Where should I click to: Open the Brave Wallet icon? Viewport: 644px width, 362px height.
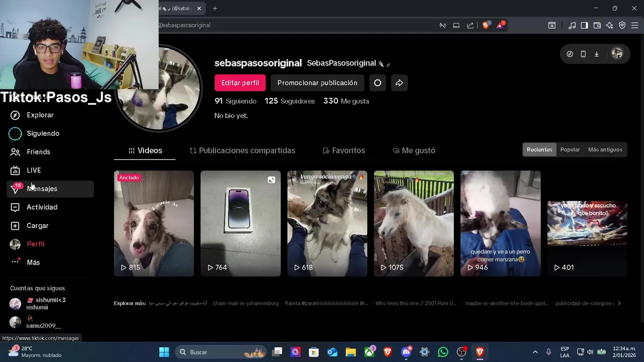597,25
